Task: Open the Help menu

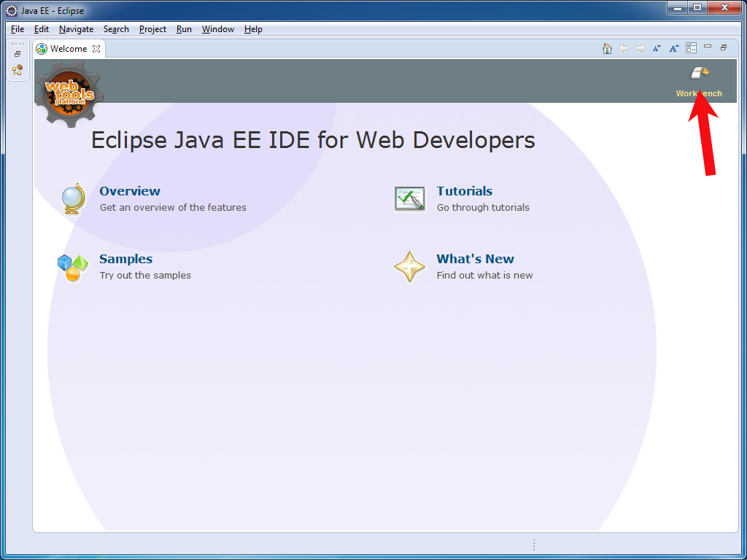Action: coord(253,29)
